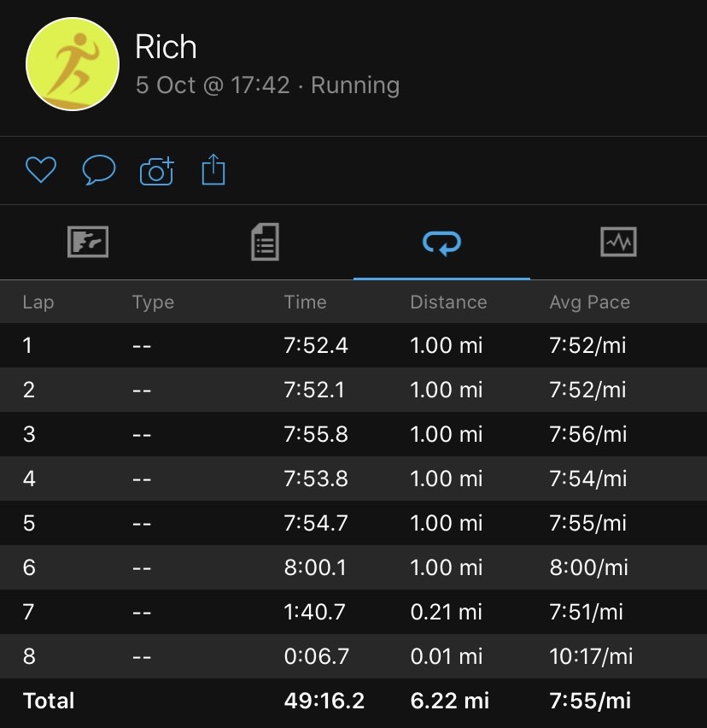Select lap 7 row with 0.21 mi
The height and width of the screenshot is (728, 707).
tap(353, 612)
